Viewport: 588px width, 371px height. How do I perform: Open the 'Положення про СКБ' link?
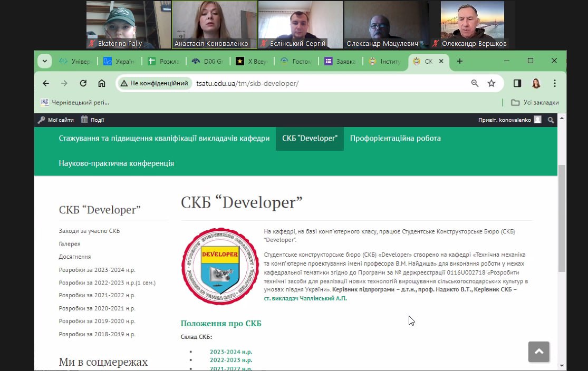221,324
